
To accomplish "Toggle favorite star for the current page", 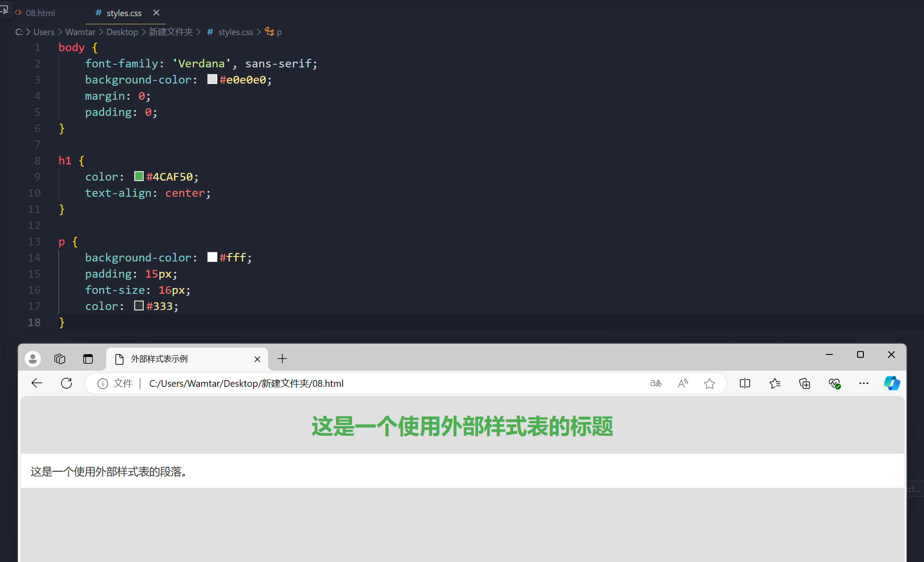I will 709,383.
